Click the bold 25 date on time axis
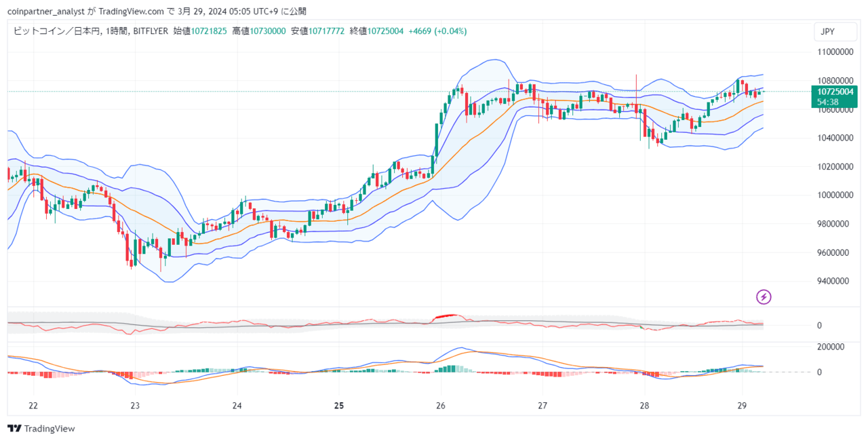The height and width of the screenshot is (441, 868). [338, 406]
